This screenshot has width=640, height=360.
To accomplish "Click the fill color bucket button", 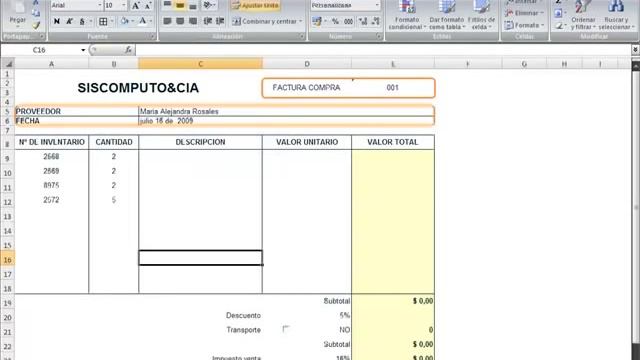I will [x=124, y=21].
